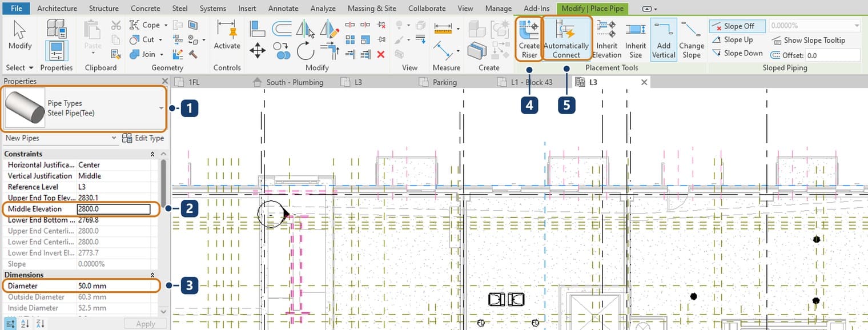Screen dimensions: 868x330
Task: Switch to the Architecture ribbon tab
Action: click(57, 9)
